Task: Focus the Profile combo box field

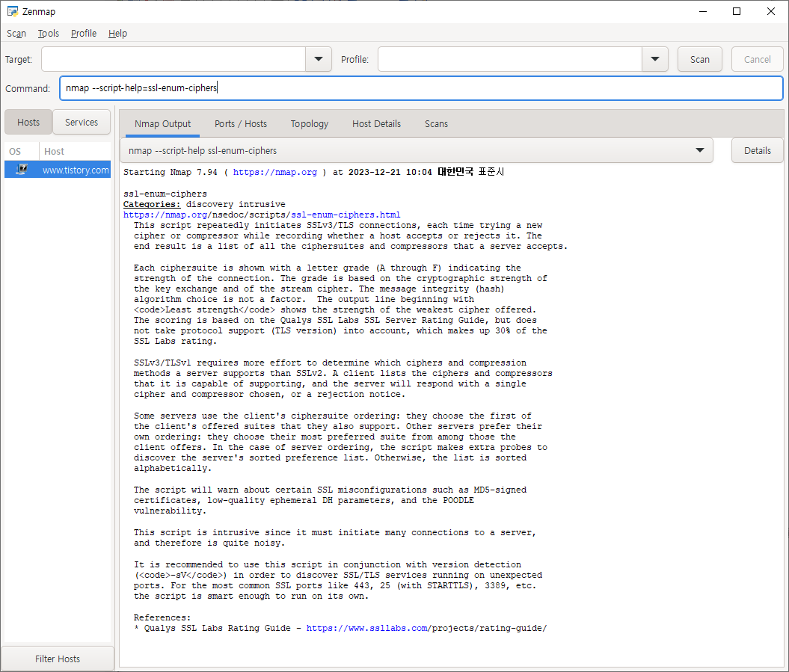Action: click(x=510, y=59)
